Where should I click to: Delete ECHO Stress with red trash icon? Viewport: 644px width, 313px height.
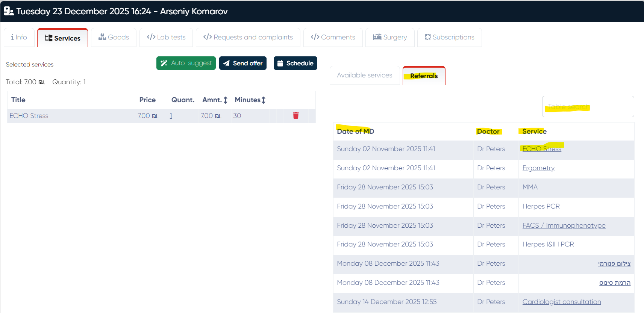pos(295,115)
